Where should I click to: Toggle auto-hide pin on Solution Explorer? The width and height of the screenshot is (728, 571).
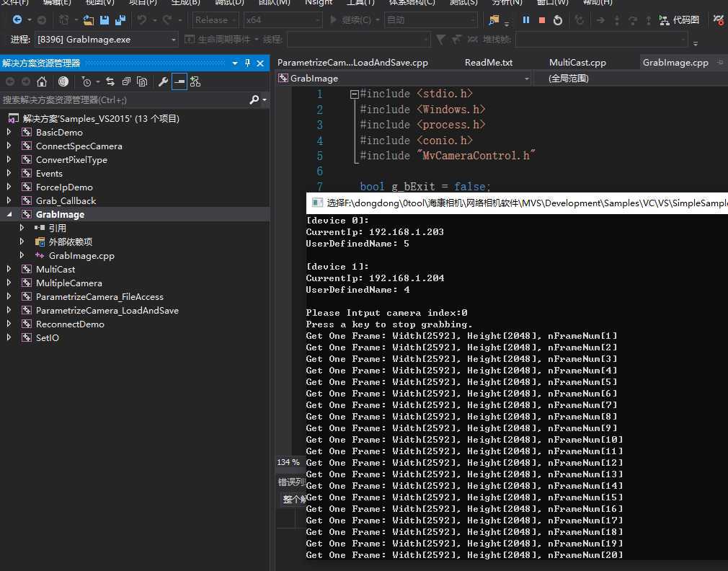[247, 63]
